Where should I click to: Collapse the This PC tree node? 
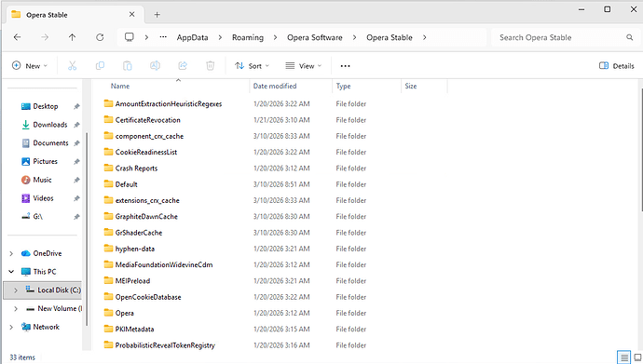(11, 272)
